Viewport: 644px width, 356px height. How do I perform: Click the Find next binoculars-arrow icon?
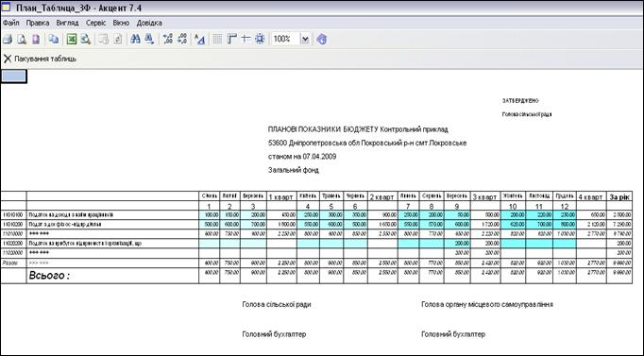tap(149, 40)
